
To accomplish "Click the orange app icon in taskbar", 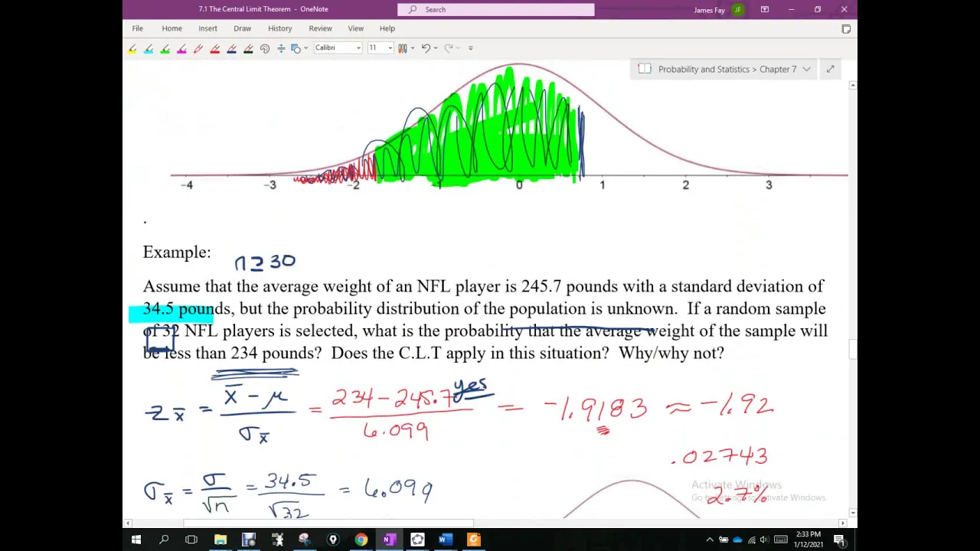I will (473, 540).
